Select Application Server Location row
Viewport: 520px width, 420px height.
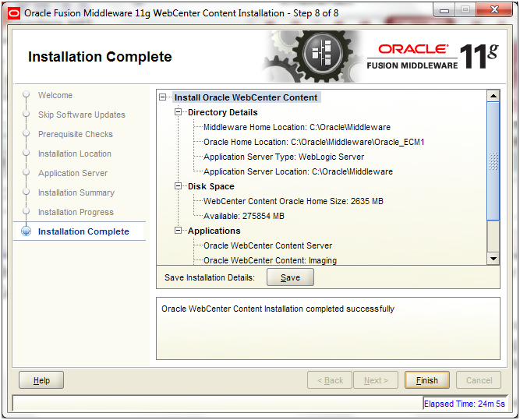click(x=298, y=171)
